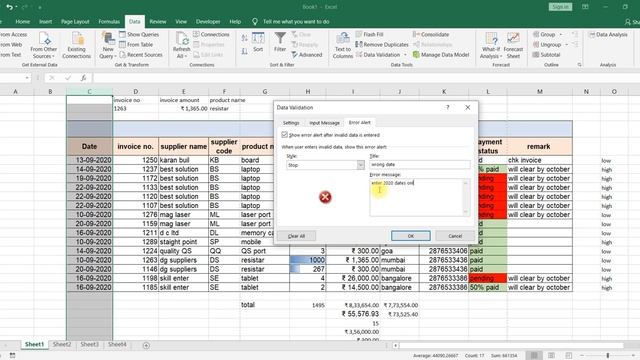Switch to Page Layout view in status bar
Image resolution: width=640 pixels, height=360 pixels.
coord(551,356)
